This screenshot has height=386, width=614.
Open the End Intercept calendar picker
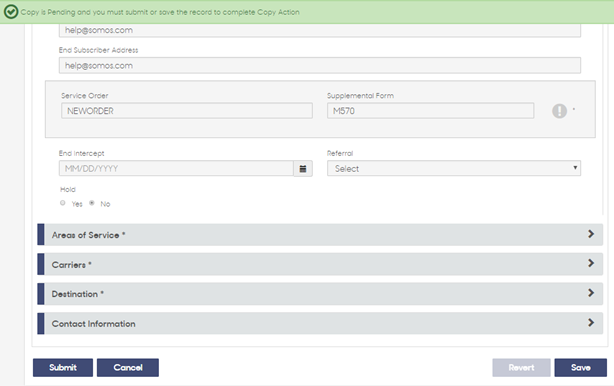[x=303, y=169]
